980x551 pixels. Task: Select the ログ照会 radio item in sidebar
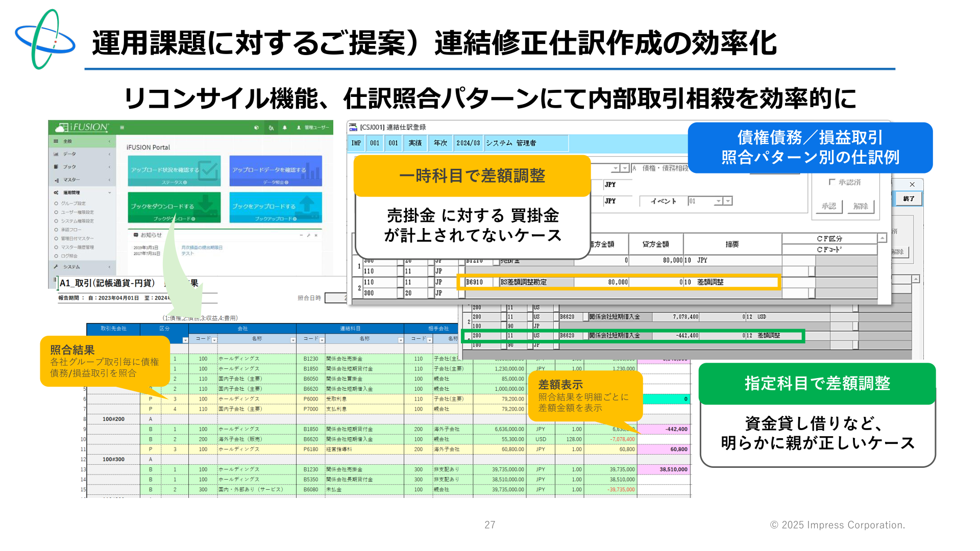point(66,256)
